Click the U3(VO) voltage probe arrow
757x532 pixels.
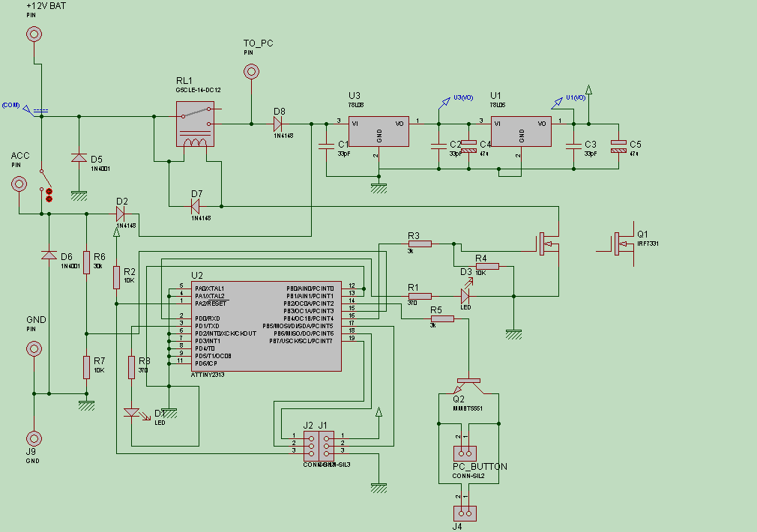(x=444, y=103)
